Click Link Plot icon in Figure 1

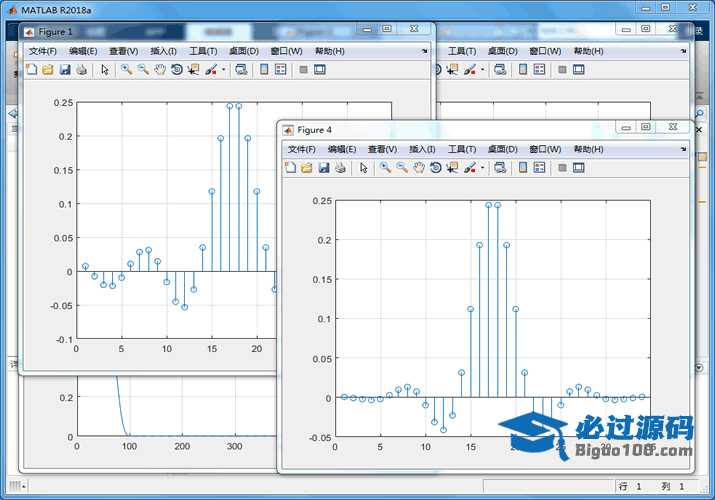(241, 69)
